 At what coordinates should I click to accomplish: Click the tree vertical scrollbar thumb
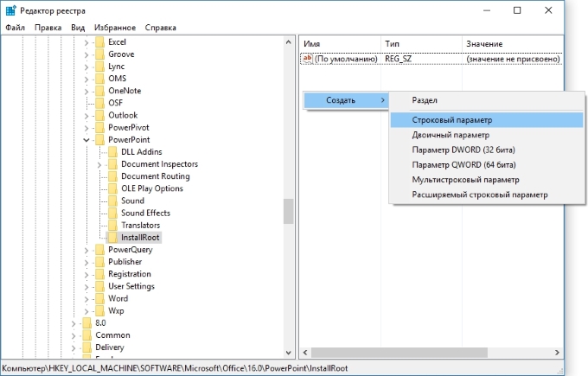pos(288,211)
